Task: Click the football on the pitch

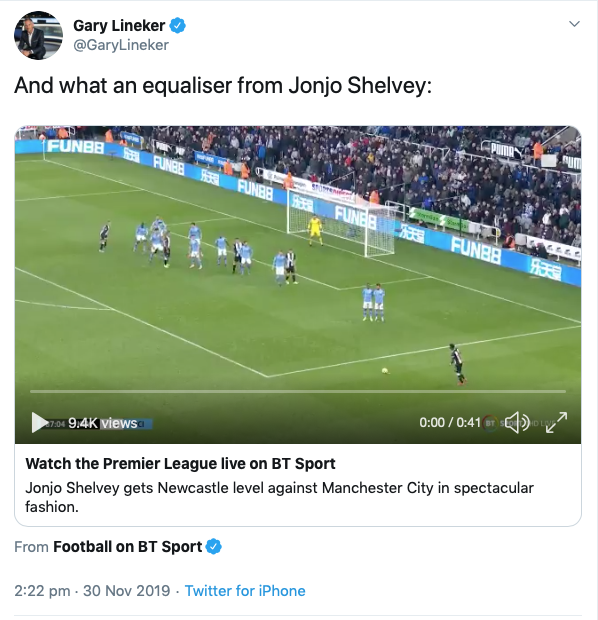Action: pyautogui.click(x=384, y=370)
